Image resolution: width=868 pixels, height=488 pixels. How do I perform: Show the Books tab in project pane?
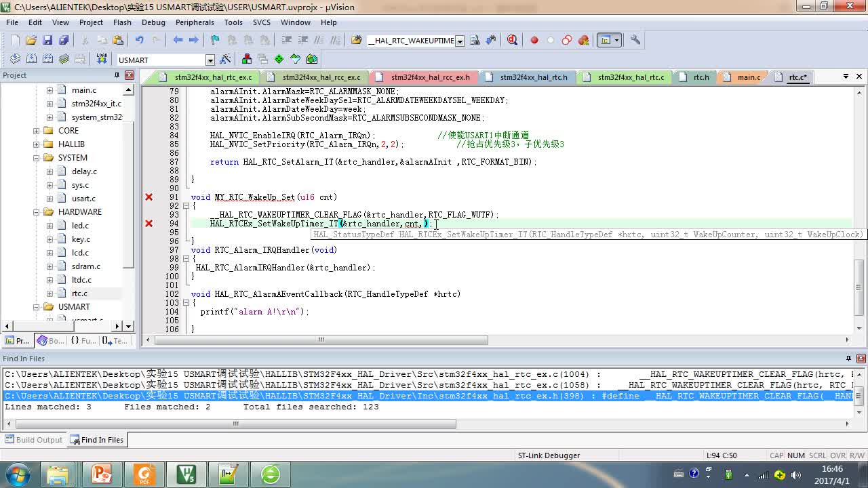50,341
